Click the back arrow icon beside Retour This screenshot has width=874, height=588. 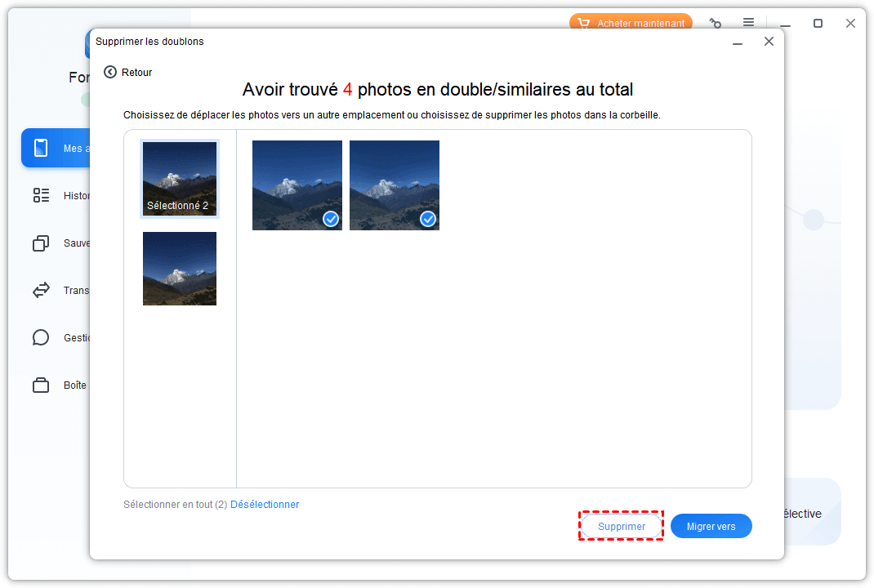[110, 72]
